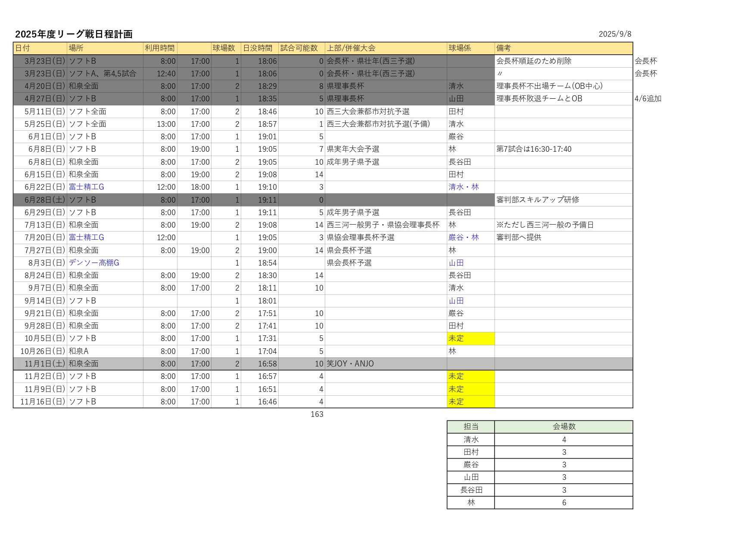Select the 上部/併催大会 column header
This screenshot has height=535, width=756.
pos(386,48)
